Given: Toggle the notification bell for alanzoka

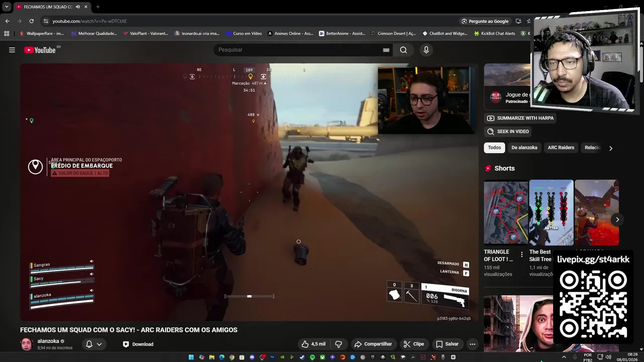Looking at the screenshot, I should pos(89,344).
